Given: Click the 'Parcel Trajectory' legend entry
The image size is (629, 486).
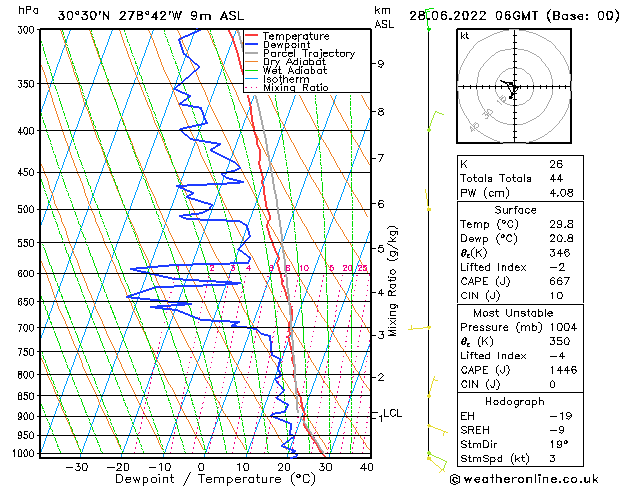Looking at the screenshot, I should [309, 53].
